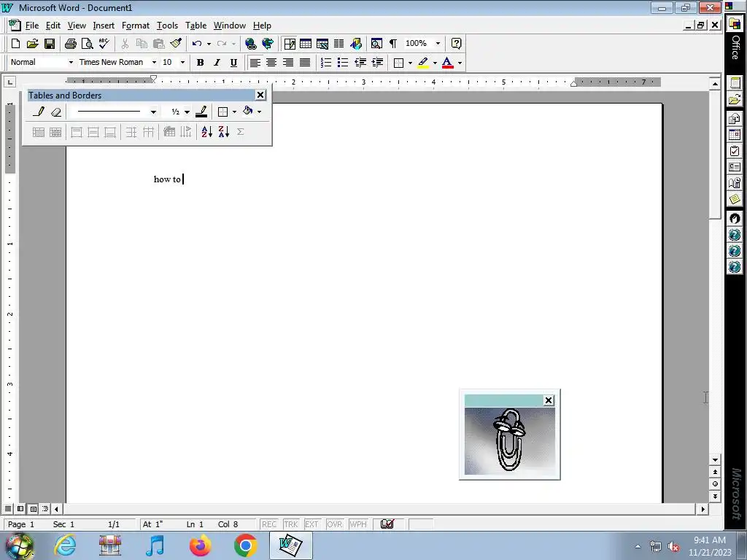Open the Format menu

coord(135,26)
